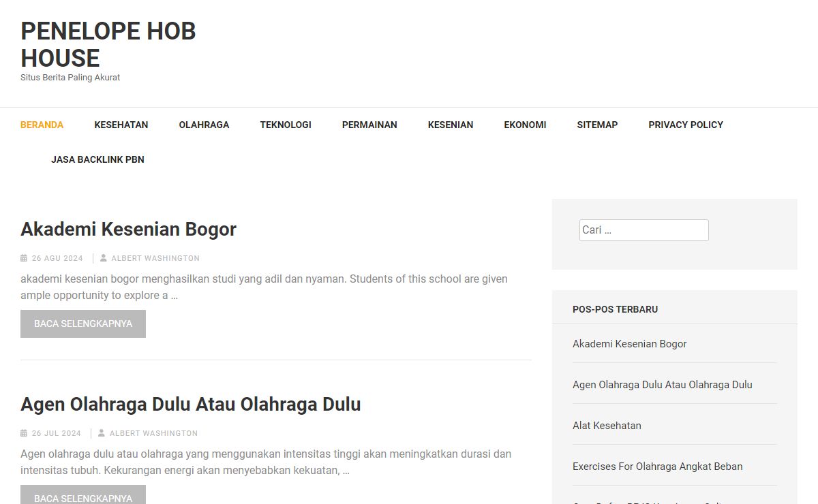Open Albert Washington author link on Agen Olahraga post

point(154,433)
